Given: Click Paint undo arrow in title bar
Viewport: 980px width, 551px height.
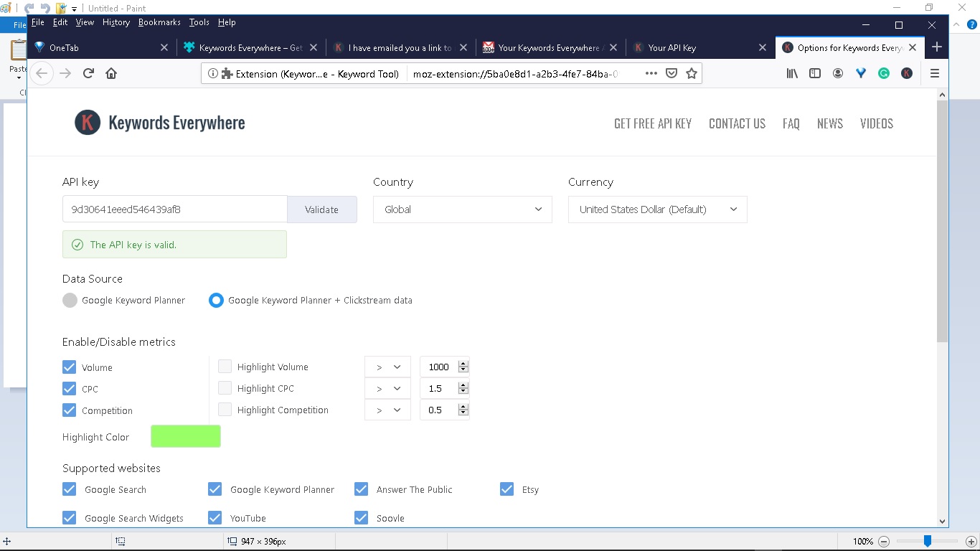Looking at the screenshot, I should click(29, 9).
